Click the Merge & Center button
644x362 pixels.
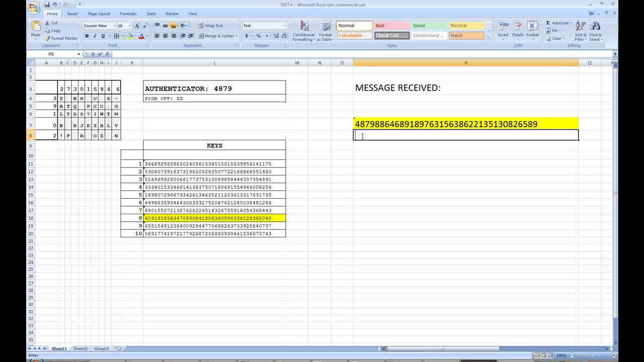coord(217,36)
